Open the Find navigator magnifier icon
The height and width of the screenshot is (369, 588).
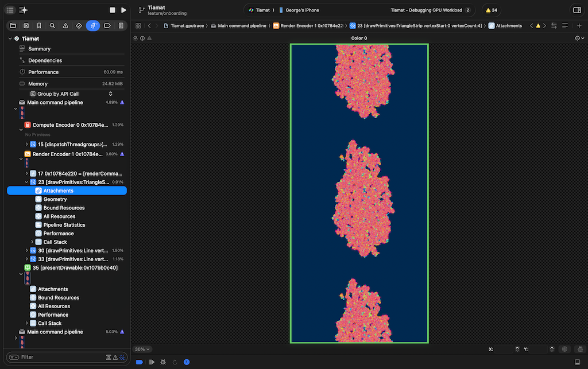52,26
